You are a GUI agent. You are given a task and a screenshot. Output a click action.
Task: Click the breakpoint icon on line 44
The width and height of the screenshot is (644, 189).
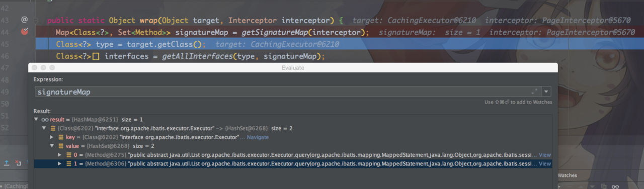click(24, 32)
